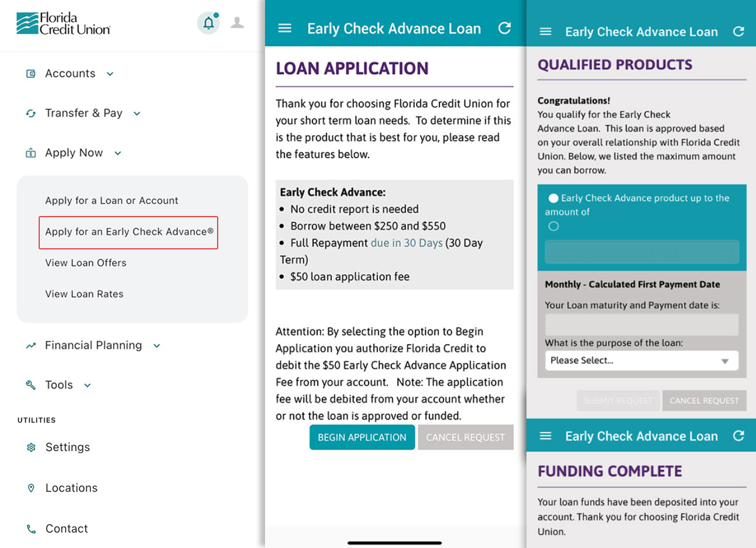
Task: Click the QUALIFIED PRODUCTS heading
Action: coord(615,65)
